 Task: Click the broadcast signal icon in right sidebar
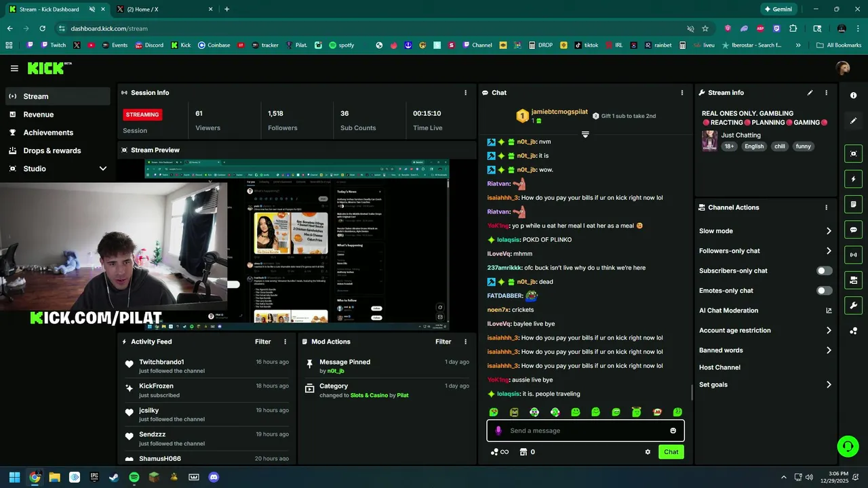click(x=854, y=255)
